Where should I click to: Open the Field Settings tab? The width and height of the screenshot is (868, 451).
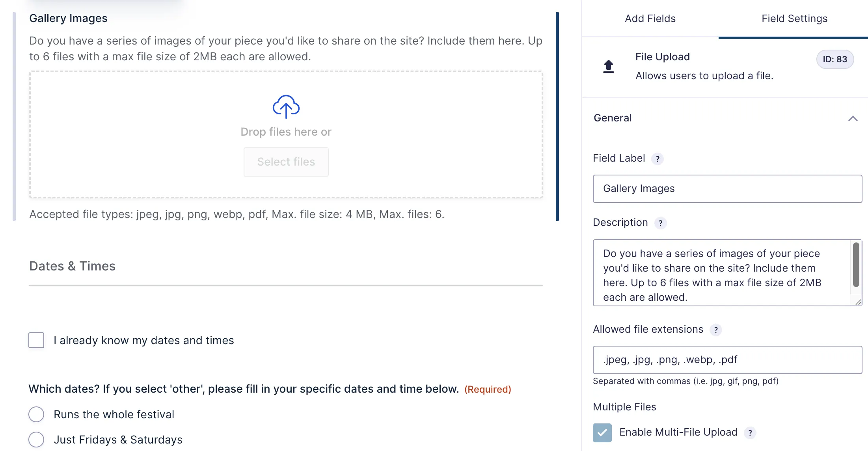click(794, 19)
